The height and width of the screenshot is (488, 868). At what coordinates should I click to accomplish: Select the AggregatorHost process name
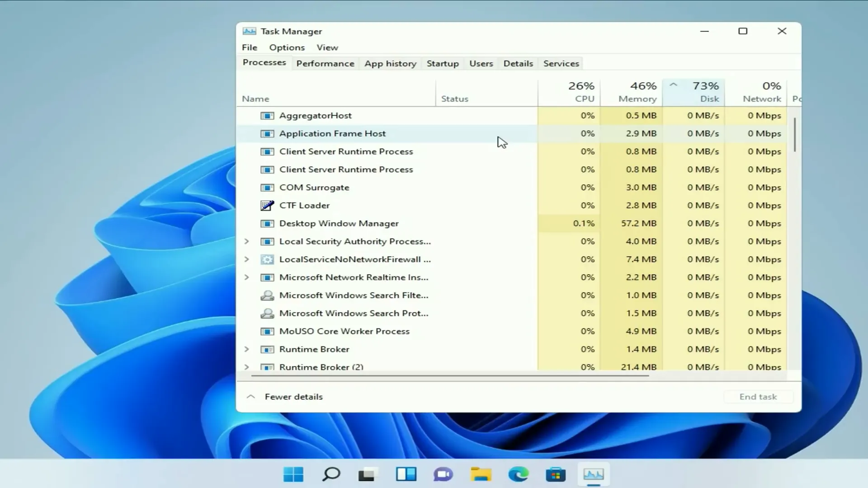pos(316,116)
